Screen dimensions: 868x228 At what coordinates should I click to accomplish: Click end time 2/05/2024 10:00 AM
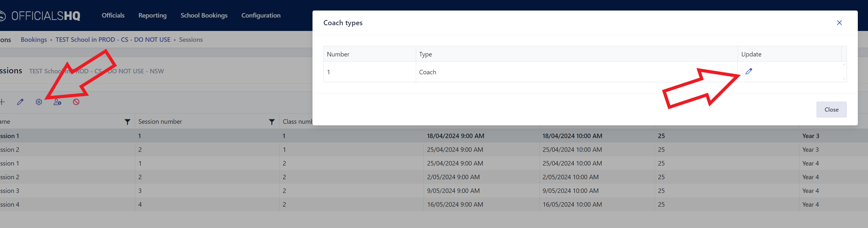570,177
